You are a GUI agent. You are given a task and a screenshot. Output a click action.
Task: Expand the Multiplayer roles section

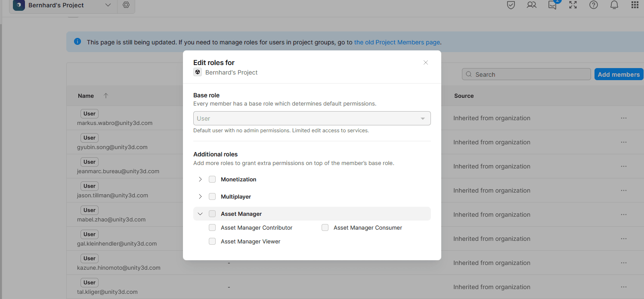(200, 196)
